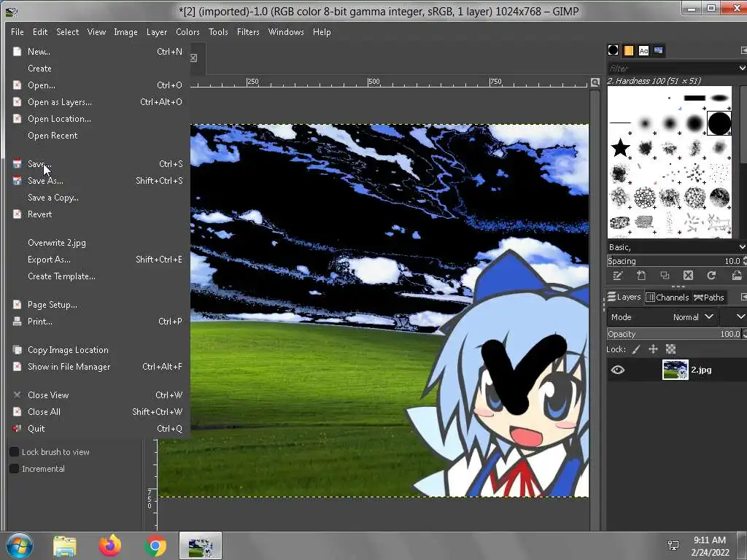This screenshot has width=747, height=560.
Task: Click the Create new brush icon
Action: [x=641, y=276]
